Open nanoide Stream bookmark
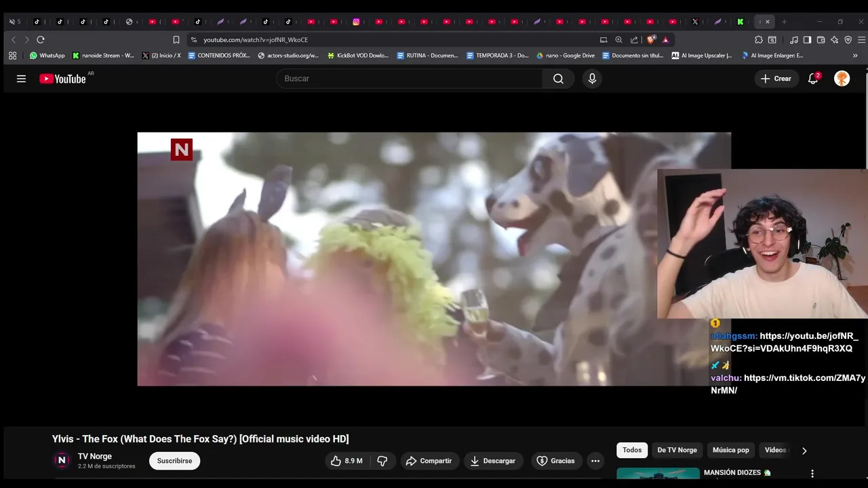868x488 pixels. (x=103, y=56)
